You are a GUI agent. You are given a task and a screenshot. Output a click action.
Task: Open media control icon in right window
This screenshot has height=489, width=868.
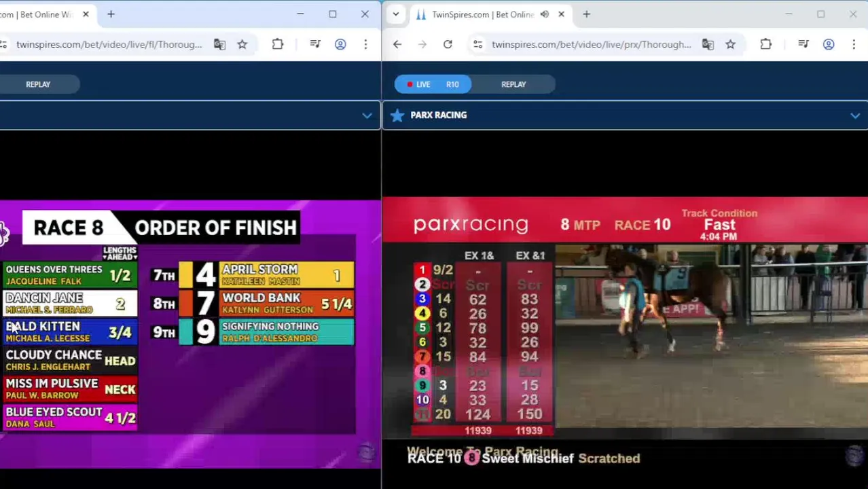(803, 44)
